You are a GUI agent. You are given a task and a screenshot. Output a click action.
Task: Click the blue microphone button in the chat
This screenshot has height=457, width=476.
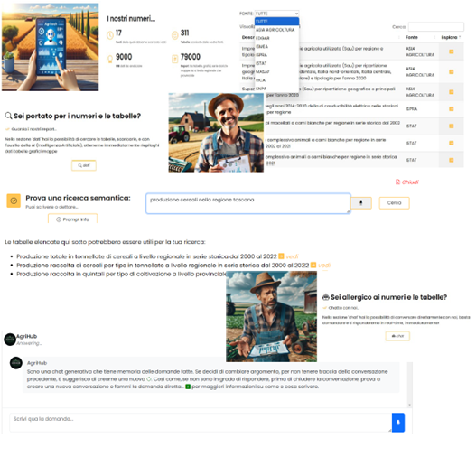coord(398,422)
